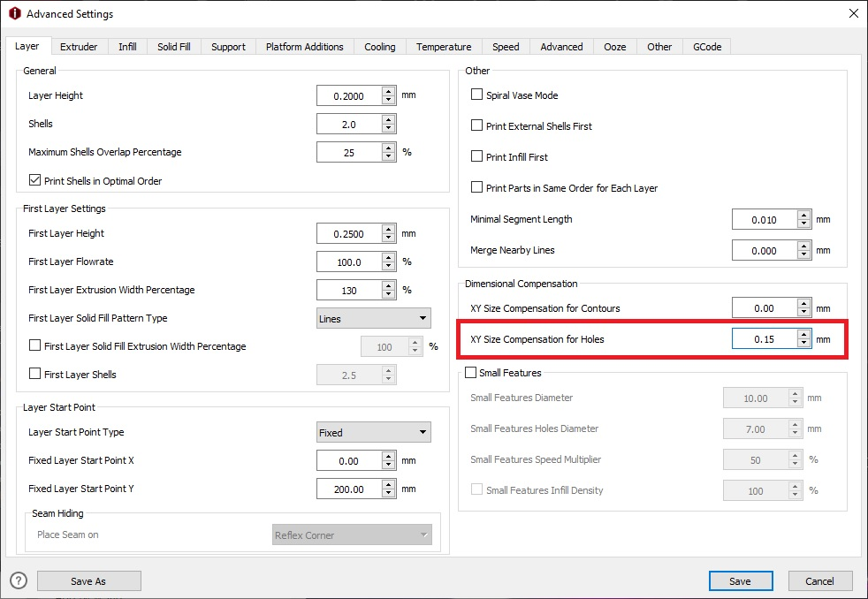Enable Small Features checkbox
Image resolution: width=868 pixels, height=599 pixels.
click(471, 373)
